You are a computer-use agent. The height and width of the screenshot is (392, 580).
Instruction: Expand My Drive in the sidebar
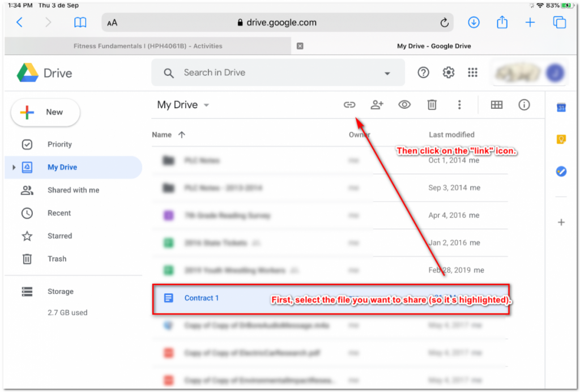[x=14, y=167]
